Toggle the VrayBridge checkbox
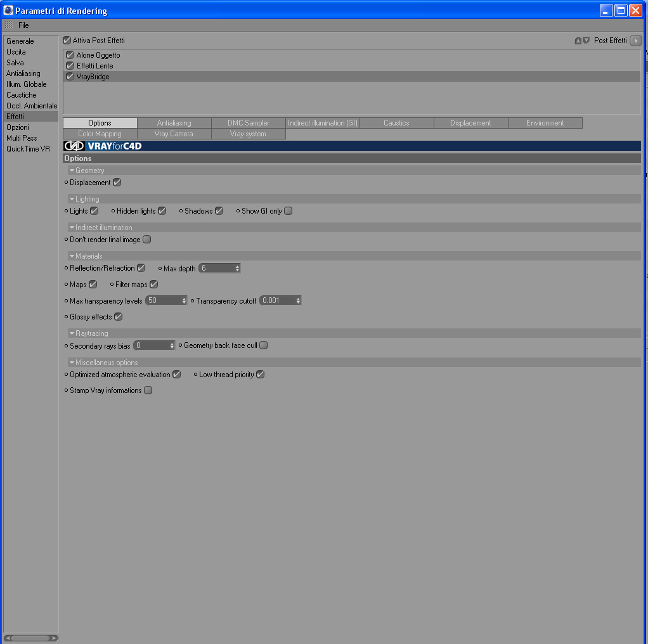Screen dimensions: 648x644 pyautogui.click(x=70, y=77)
